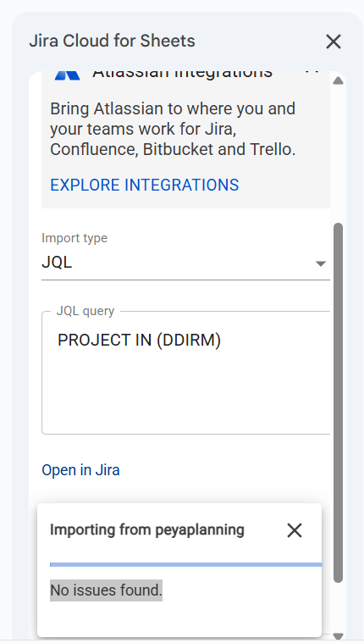Click the Atlassian Integrations heading
The image size is (364, 643).
[x=182, y=74]
